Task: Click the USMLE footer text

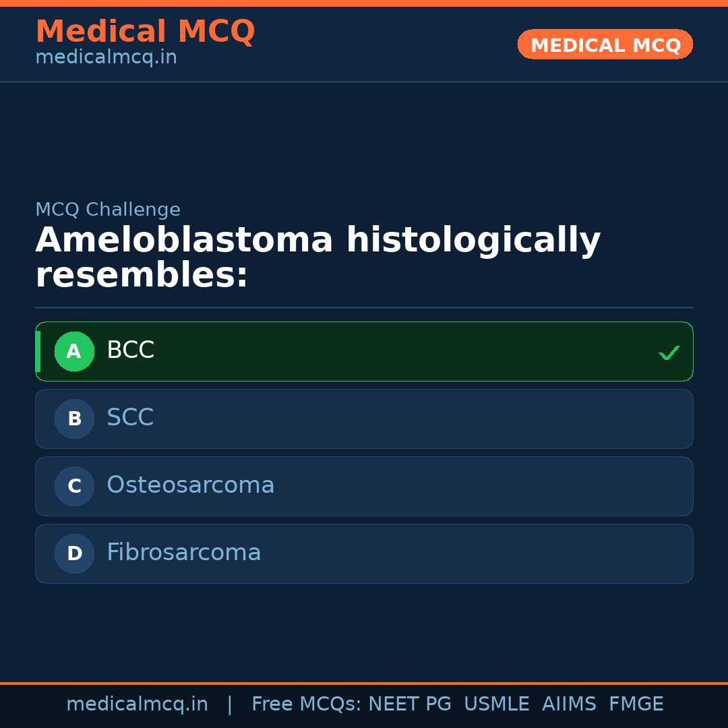Action: [496, 704]
